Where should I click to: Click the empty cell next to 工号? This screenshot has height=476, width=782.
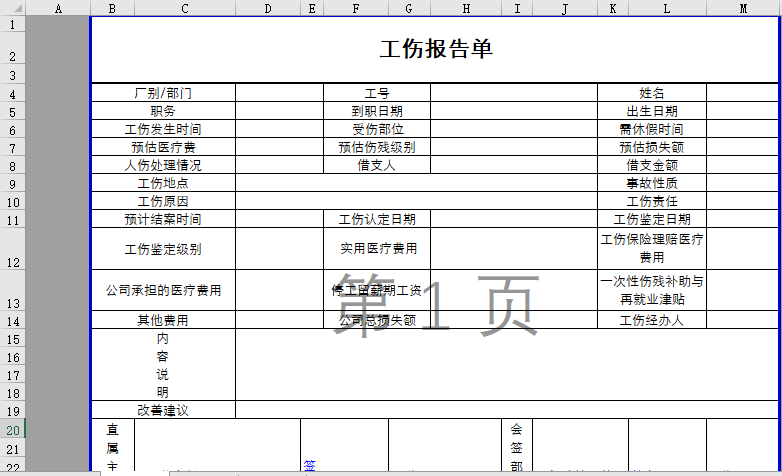(x=514, y=93)
